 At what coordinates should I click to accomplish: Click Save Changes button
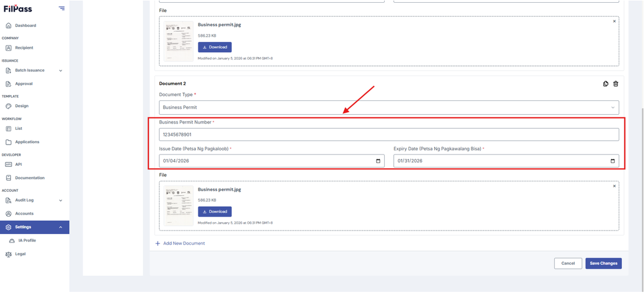pyautogui.click(x=604, y=263)
